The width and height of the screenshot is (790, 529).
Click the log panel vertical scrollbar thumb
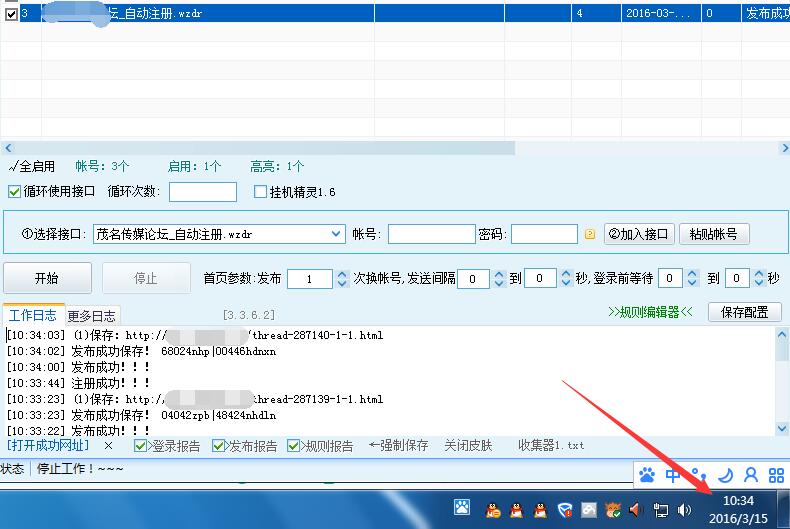point(782,350)
